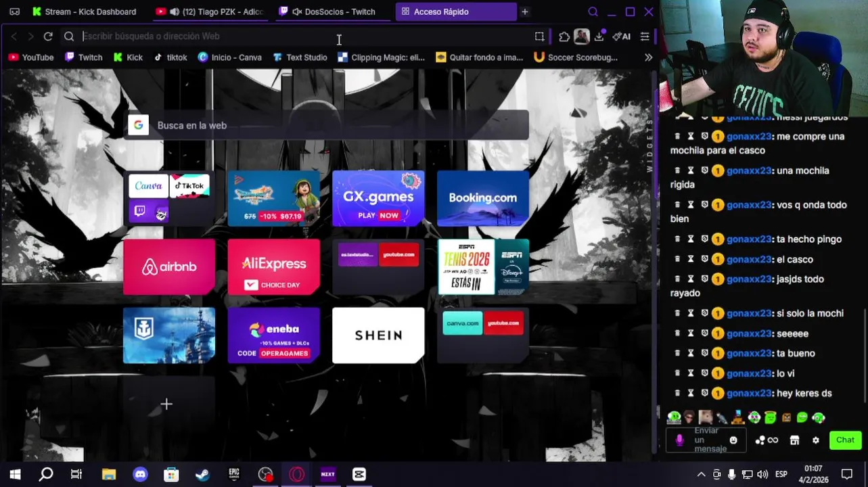Open the snapshot capture tool in address bar

(539, 37)
